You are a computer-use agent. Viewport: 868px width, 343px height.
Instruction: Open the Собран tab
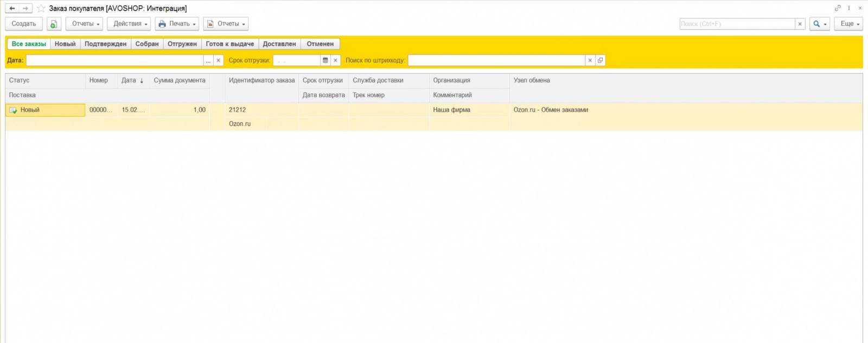pyautogui.click(x=147, y=44)
